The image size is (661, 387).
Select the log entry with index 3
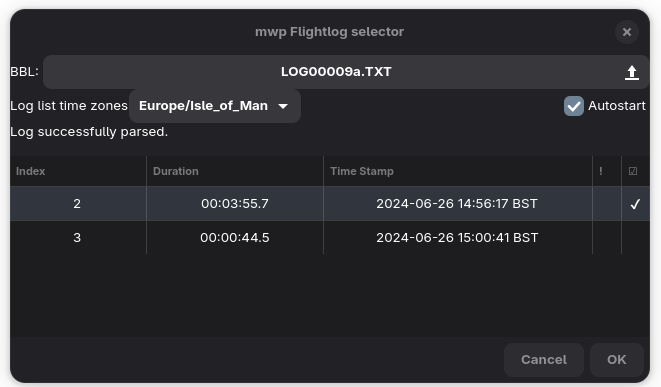click(x=330, y=238)
